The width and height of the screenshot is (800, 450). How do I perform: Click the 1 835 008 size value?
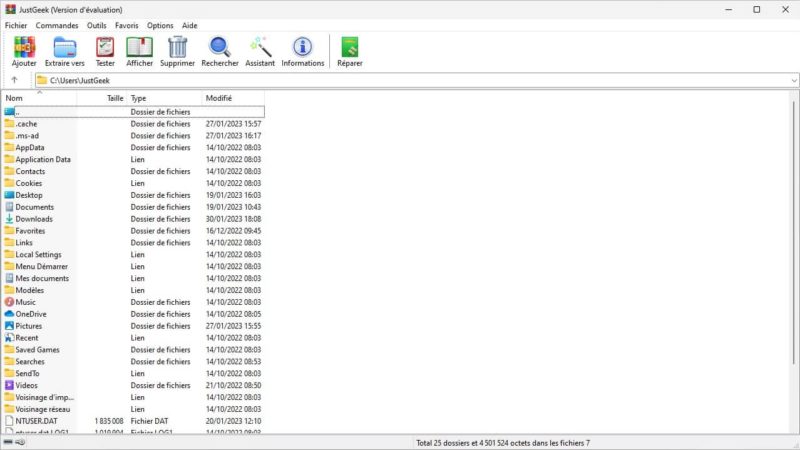(x=109, y=421)
